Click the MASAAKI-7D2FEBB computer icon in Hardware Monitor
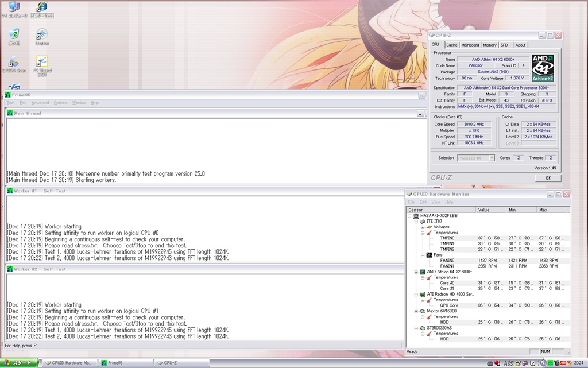Screen dimensions: 588x368 tap(416, 215)
